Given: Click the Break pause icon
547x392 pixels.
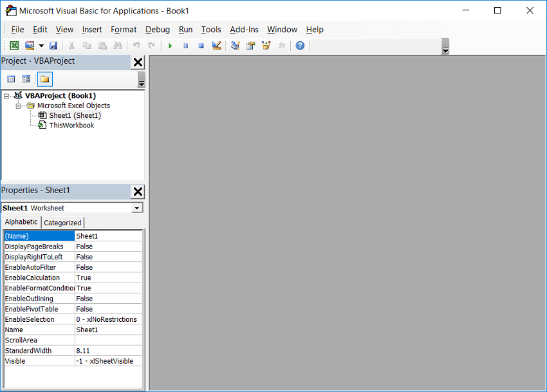Looking at the screenshot, I should click(x=185, y=46).
